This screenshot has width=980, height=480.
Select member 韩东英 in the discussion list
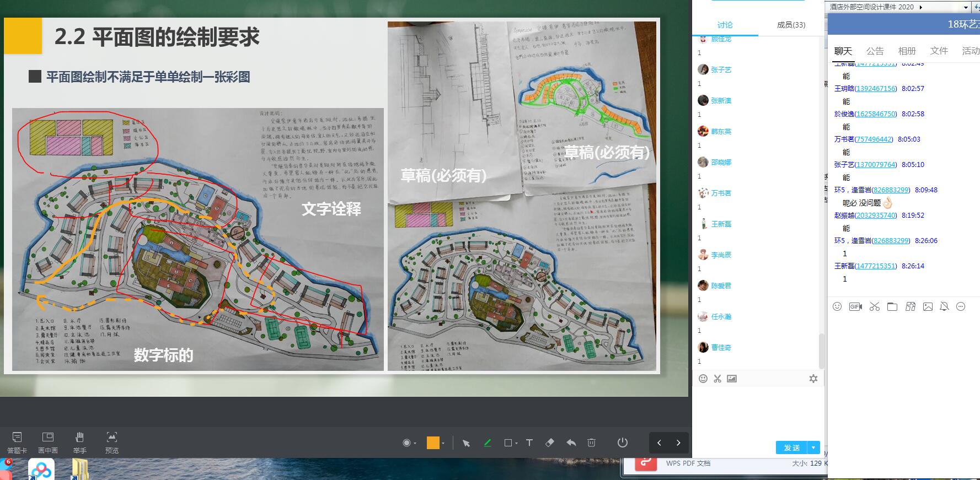[x=721, y=132]
